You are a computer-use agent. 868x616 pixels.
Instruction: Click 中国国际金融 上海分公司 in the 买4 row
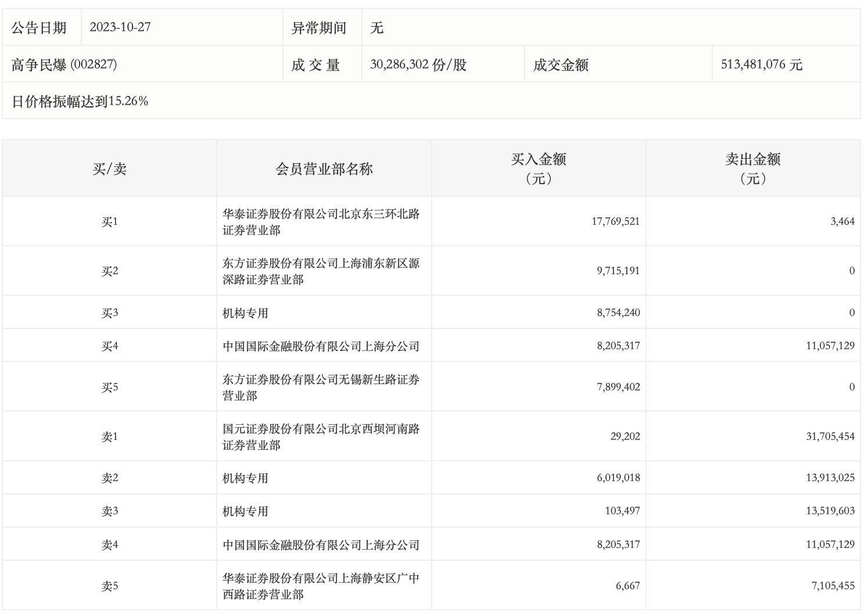321,346
